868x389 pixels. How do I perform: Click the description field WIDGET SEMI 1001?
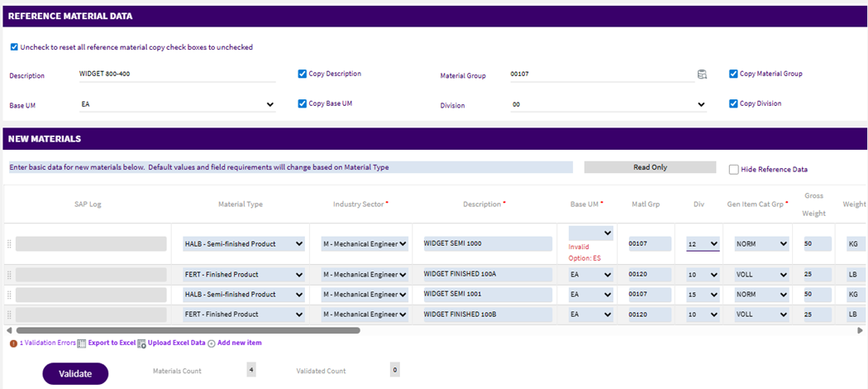click(488, 295)
